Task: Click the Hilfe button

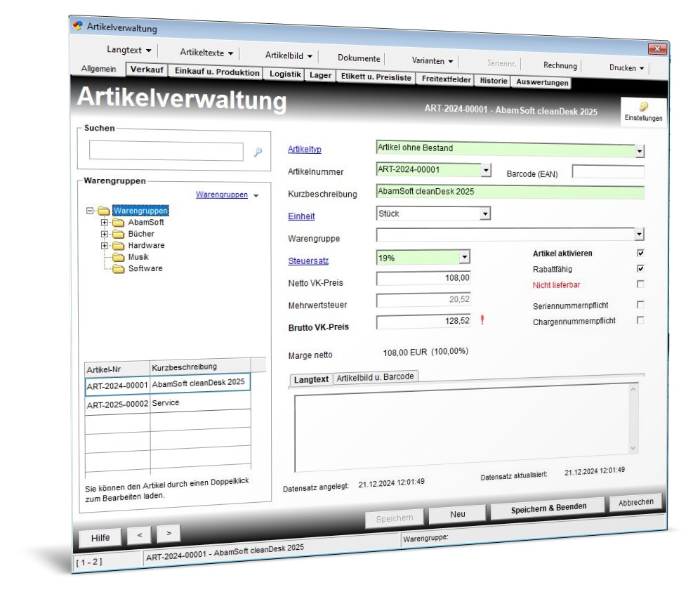Action: pyautogui.click(x=100, y=538)
